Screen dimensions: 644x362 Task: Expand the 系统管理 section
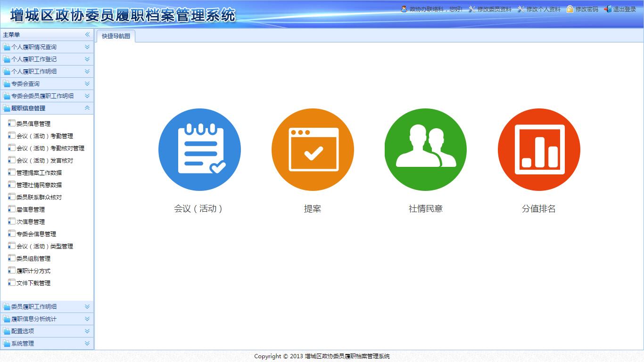pos(47,343)
